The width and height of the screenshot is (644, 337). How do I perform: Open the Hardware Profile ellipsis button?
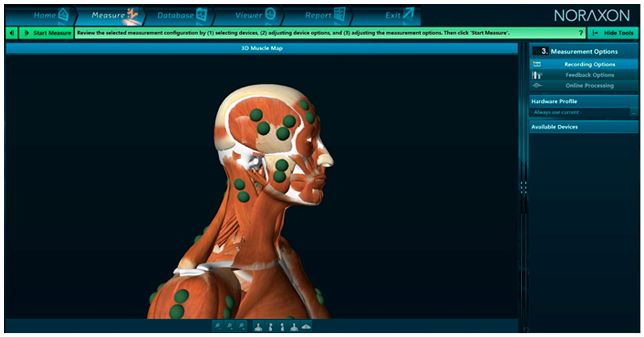[x=634, y=113]
